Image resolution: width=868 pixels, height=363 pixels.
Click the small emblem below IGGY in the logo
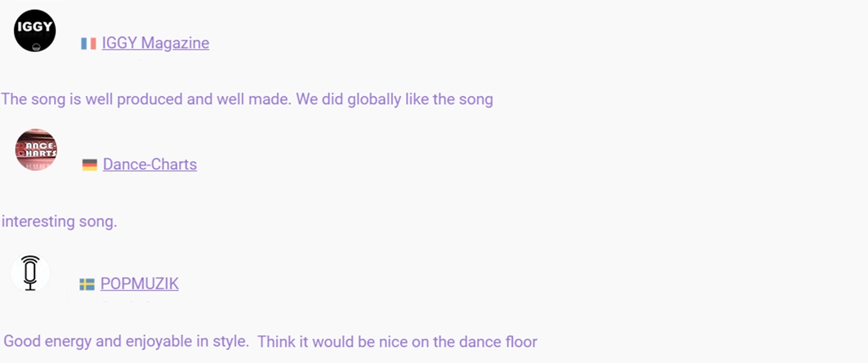tap(36, 47)
